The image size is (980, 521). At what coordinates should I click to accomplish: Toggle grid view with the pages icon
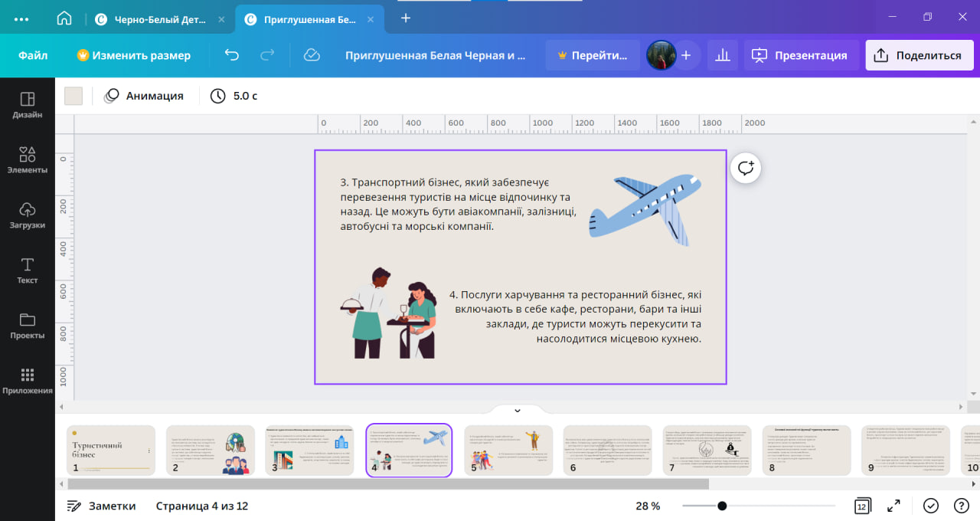861,506
